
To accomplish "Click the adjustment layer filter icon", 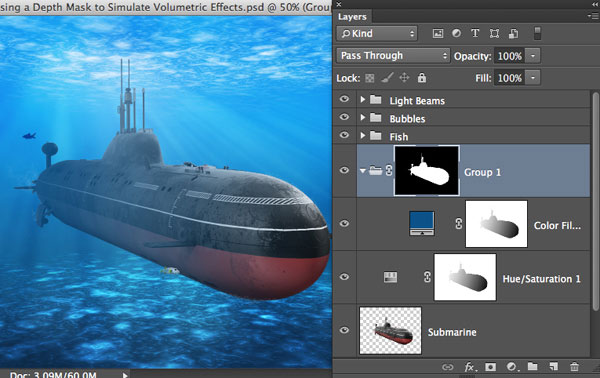I will pyautogui.click(x=456, y=33).
